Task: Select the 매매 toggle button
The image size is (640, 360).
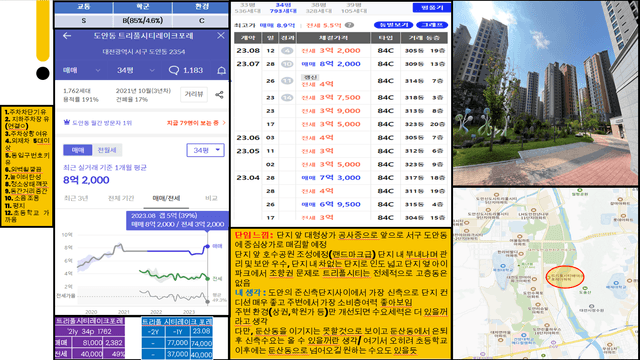Action: 78,150
